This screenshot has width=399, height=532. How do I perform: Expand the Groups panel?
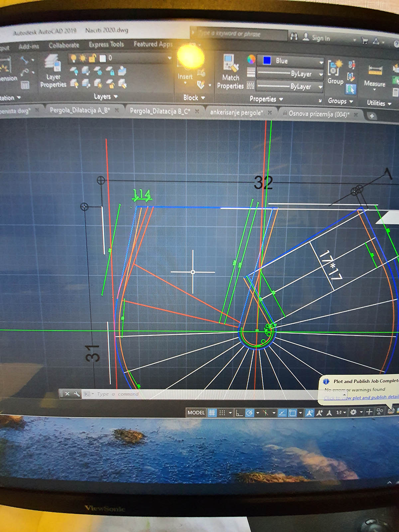pos(340,101)
